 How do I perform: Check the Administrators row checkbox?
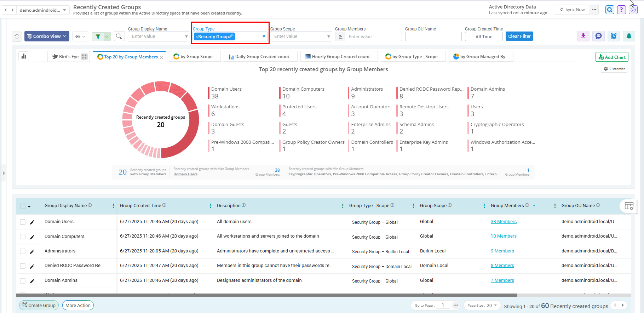tap(23, 251)
